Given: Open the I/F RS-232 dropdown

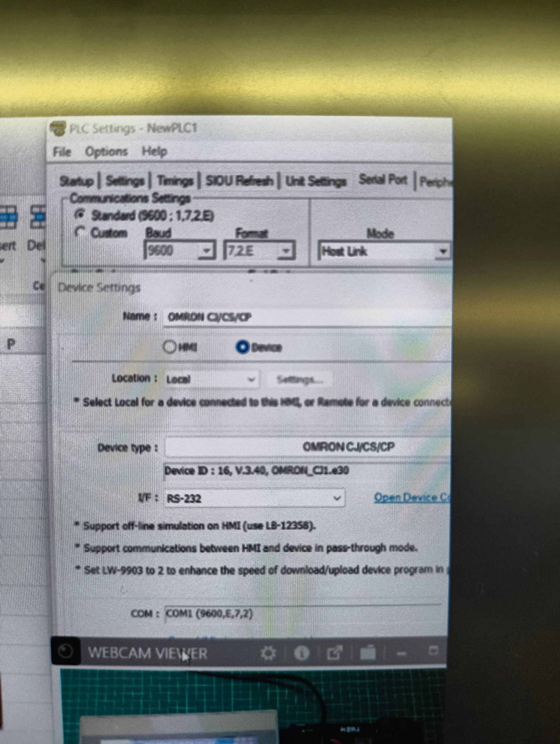Looking at the screenshot, I should (x=337, y=498).
